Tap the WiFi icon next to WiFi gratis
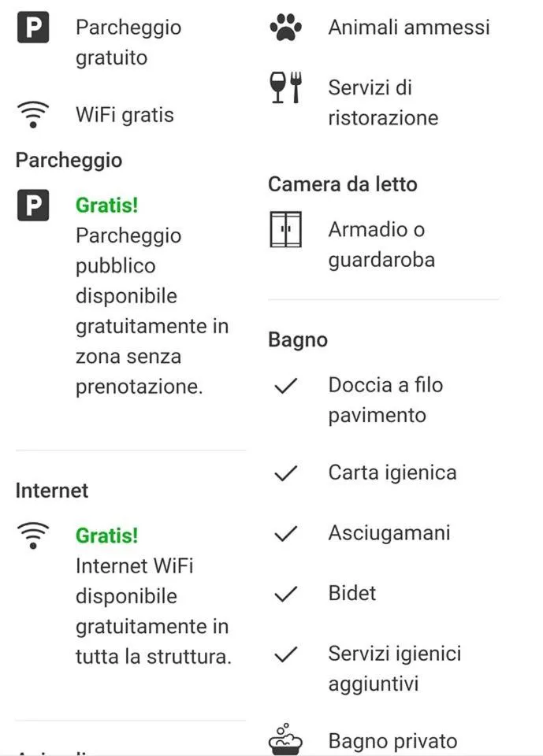543x756 pixels. 32,115
